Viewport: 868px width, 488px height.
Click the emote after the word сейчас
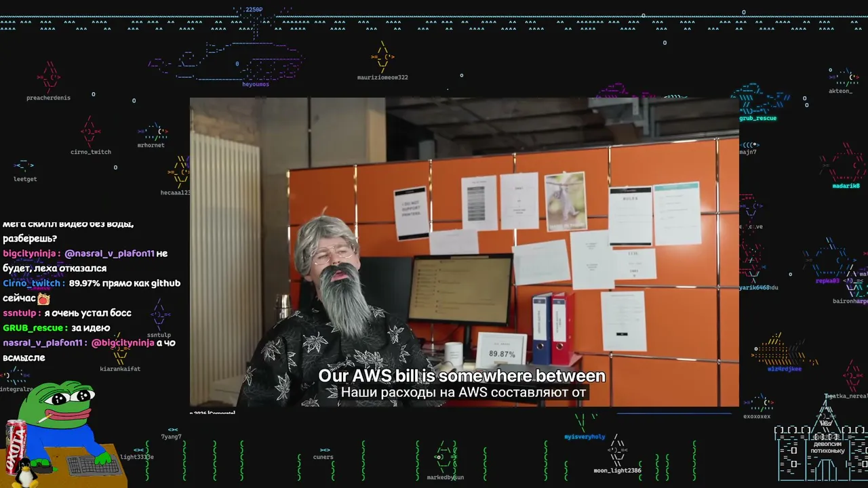[x=43, y=298]
